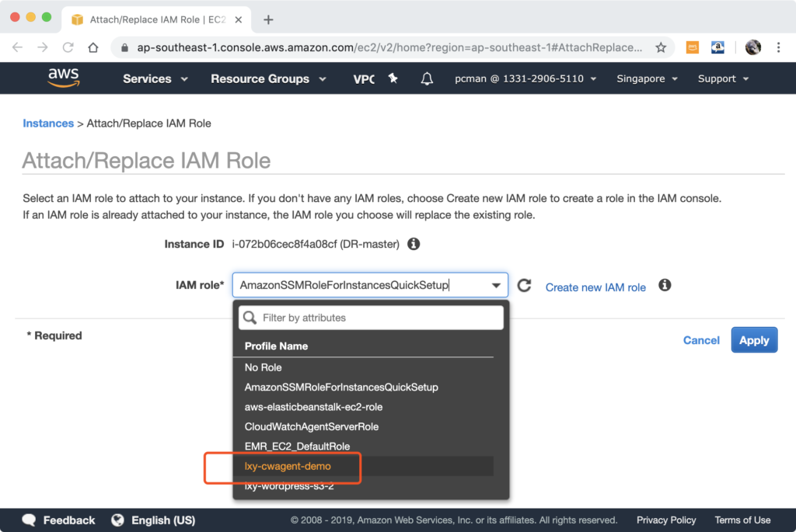The image size is (796, 532).
Task: Refresh the IAM role list icon
Action: 525,286
